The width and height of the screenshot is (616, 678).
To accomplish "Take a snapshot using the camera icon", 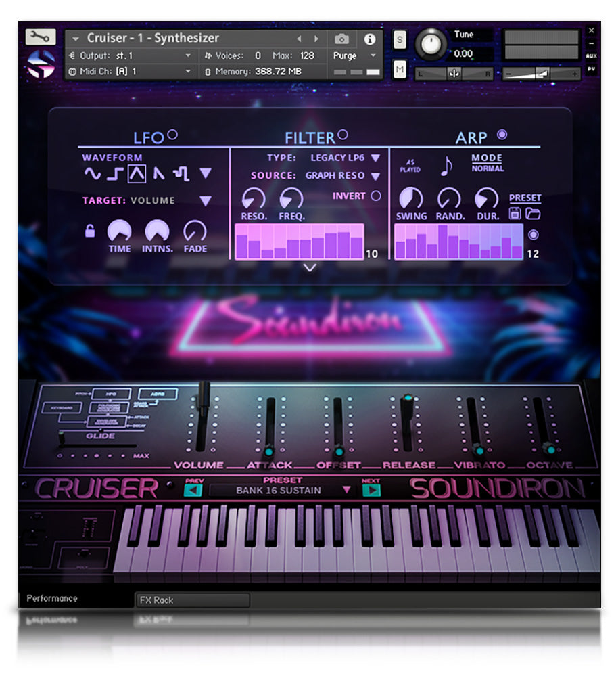I will coord(341,39).
